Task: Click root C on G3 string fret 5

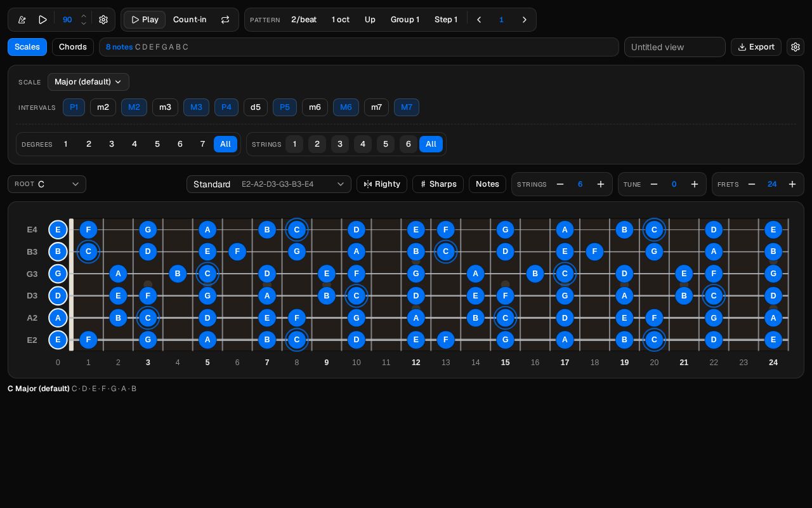Action: tap(207, 274)
